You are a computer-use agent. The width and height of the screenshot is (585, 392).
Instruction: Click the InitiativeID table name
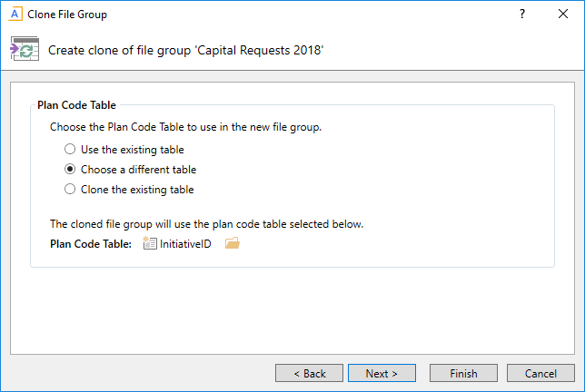click(x=185, y=243)
